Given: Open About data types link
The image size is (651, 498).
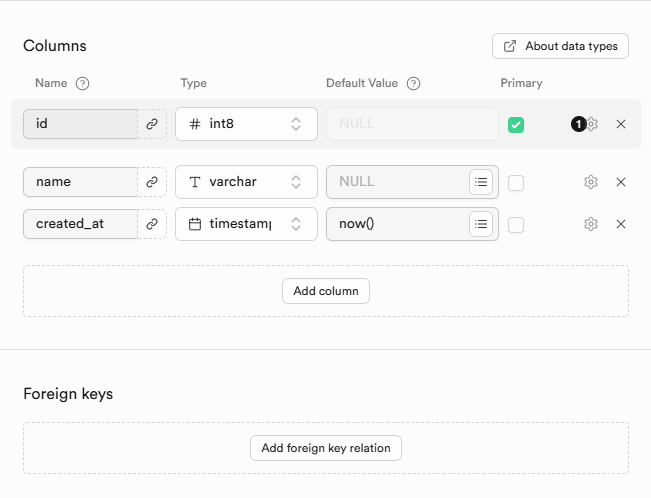Looking at the screenshot, I should (560, 46).
